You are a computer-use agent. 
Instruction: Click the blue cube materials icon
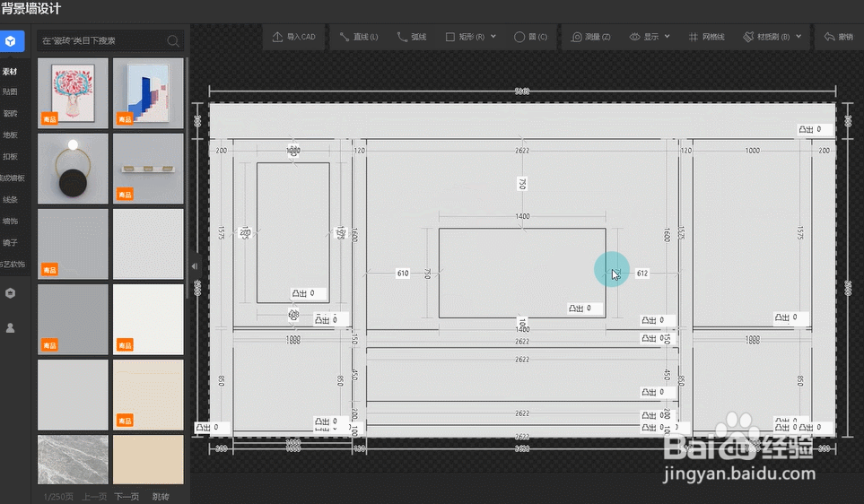pos(11,40)
